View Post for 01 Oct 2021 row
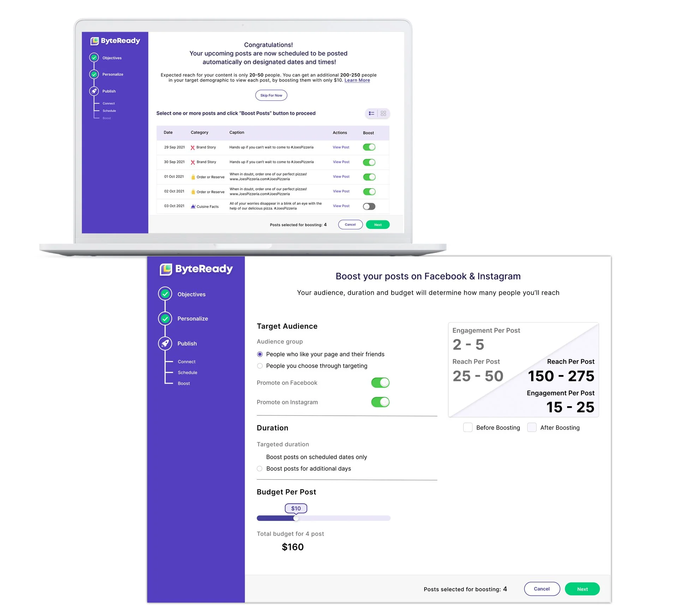 [341, 177]
